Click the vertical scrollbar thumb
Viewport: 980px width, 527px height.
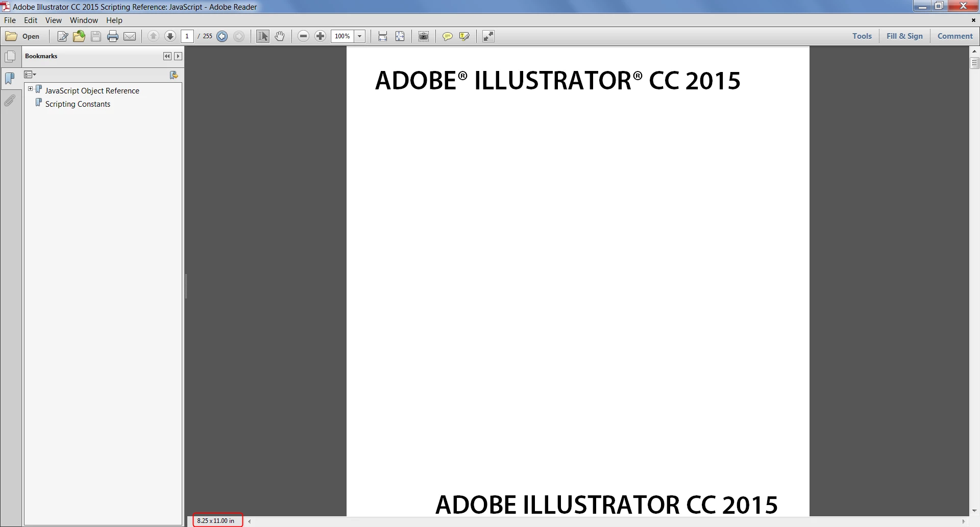click(x=974, y=63)
